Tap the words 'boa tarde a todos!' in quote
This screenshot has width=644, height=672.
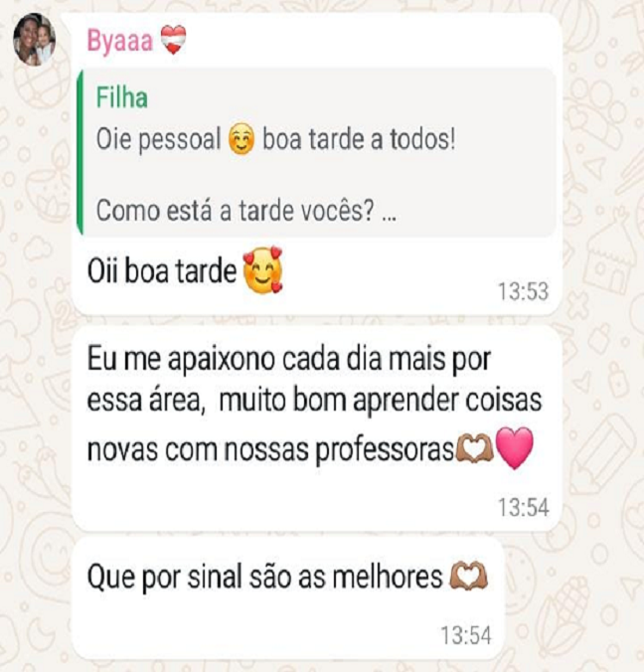(x=359, y=140)
